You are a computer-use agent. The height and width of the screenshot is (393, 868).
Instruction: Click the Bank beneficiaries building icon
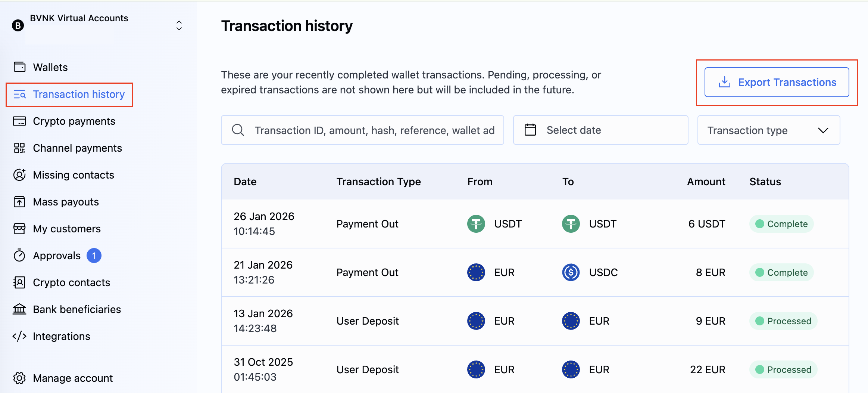19,309
